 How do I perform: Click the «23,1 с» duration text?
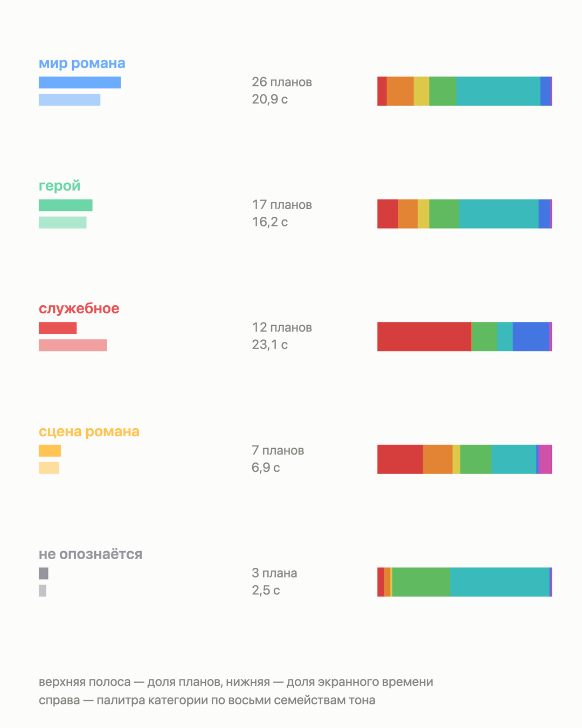[x=270, y=345]
